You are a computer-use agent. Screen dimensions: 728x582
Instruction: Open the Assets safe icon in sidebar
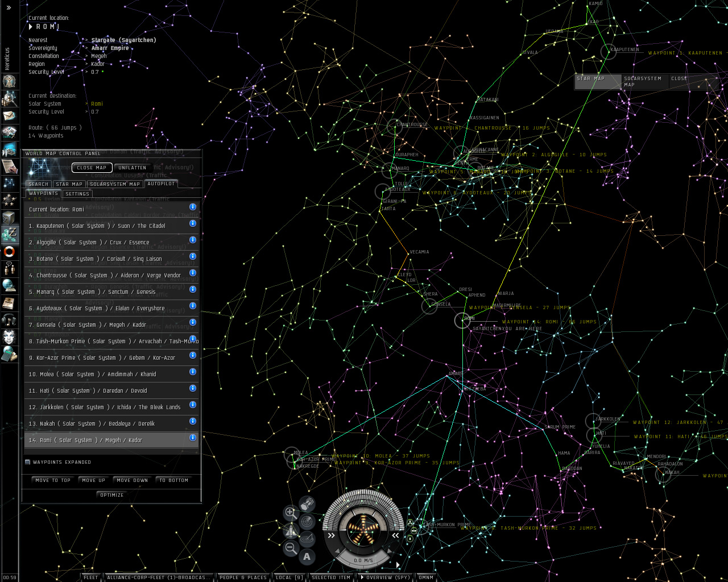coord(9,218)
